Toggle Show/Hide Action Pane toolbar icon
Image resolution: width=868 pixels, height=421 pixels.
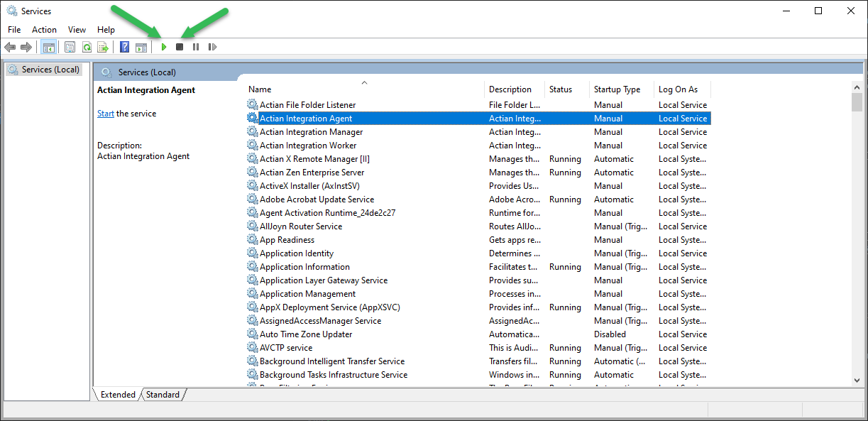tap(141, 47)
